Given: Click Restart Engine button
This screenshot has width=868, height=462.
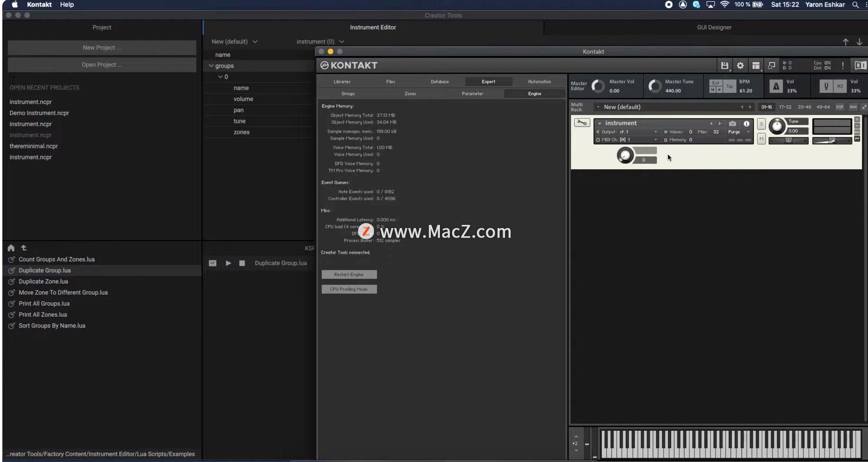Looking at the screenshot, I should 349,275.
